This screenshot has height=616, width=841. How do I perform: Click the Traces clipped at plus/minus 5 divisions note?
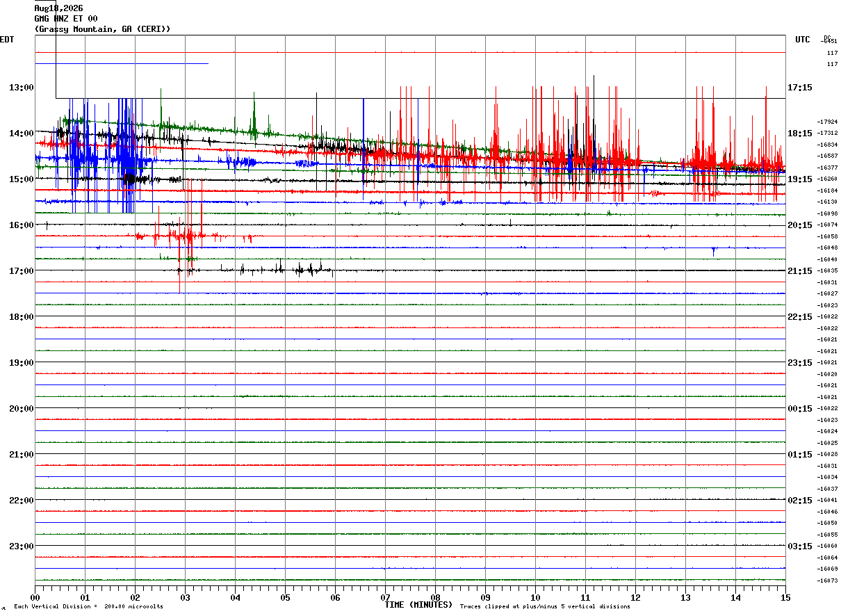[545, 607]
